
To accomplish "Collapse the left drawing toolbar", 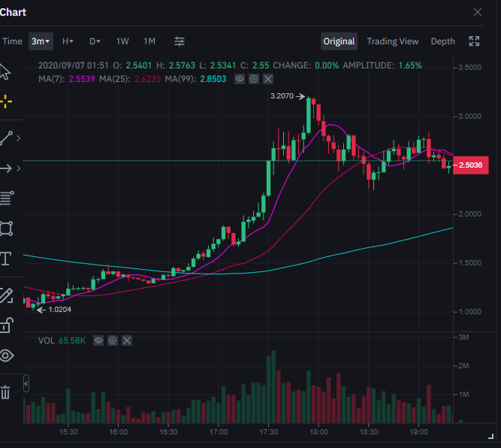I will click(26, 383).
